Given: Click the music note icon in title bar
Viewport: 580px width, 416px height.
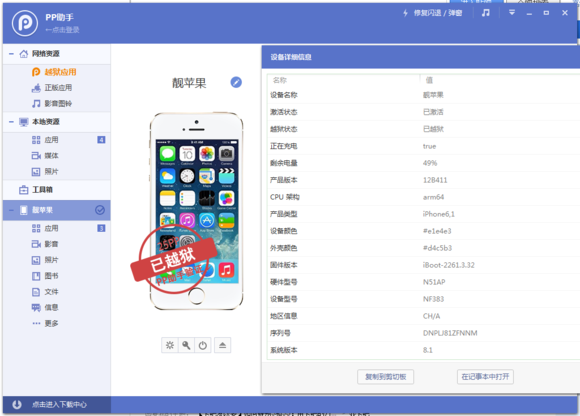Looking at the screenshot, I should point(485,13).
